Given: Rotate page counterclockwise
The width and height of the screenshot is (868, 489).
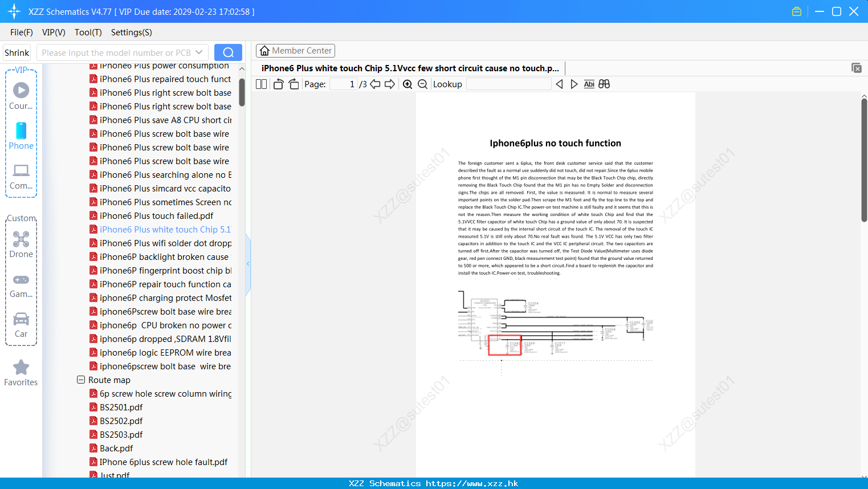Looking at the screenshot, I should 278,84.
